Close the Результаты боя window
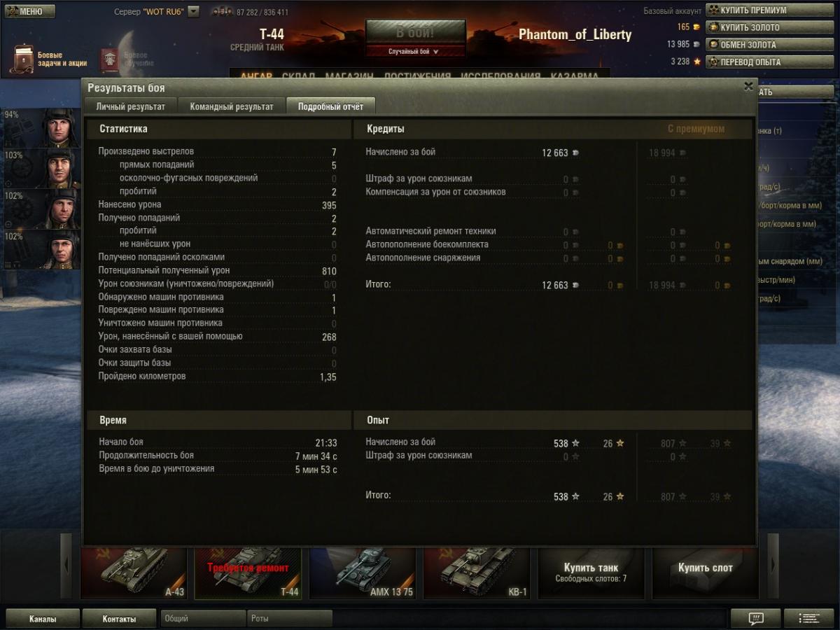 [748, 86]
